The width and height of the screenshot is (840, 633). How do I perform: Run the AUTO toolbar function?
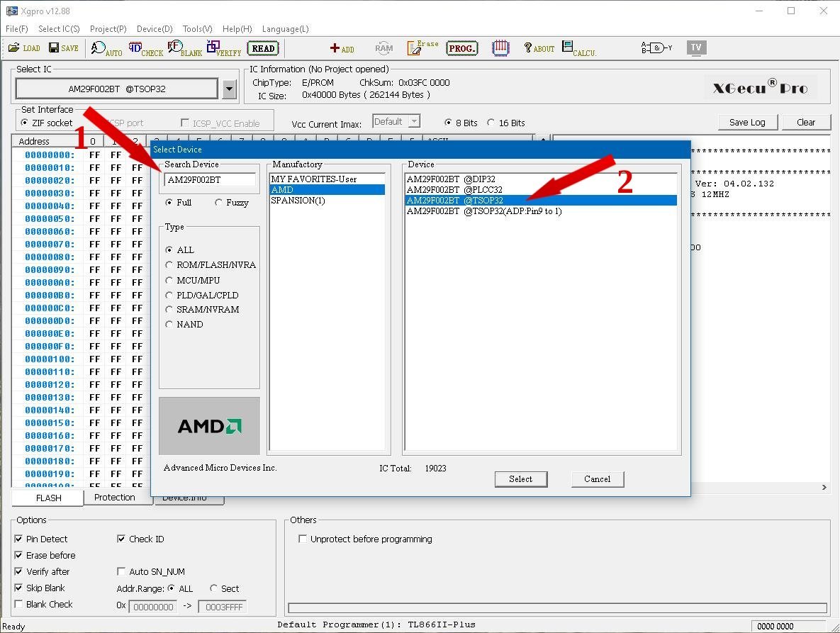click(106, 49)
